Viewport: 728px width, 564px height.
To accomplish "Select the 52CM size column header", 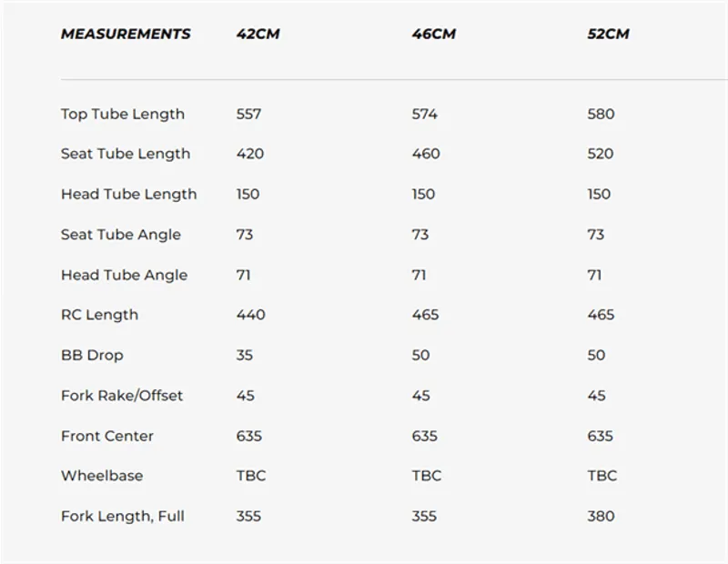I will (x=609, y=35).
